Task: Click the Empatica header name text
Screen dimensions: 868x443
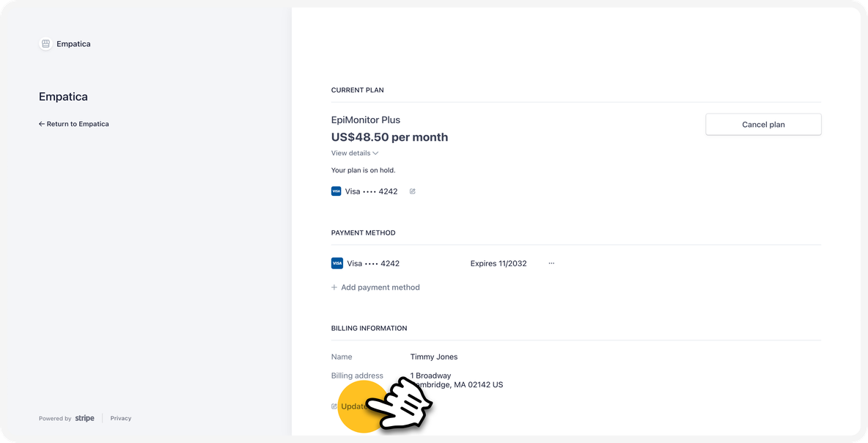Action: (x=73, y=44)
